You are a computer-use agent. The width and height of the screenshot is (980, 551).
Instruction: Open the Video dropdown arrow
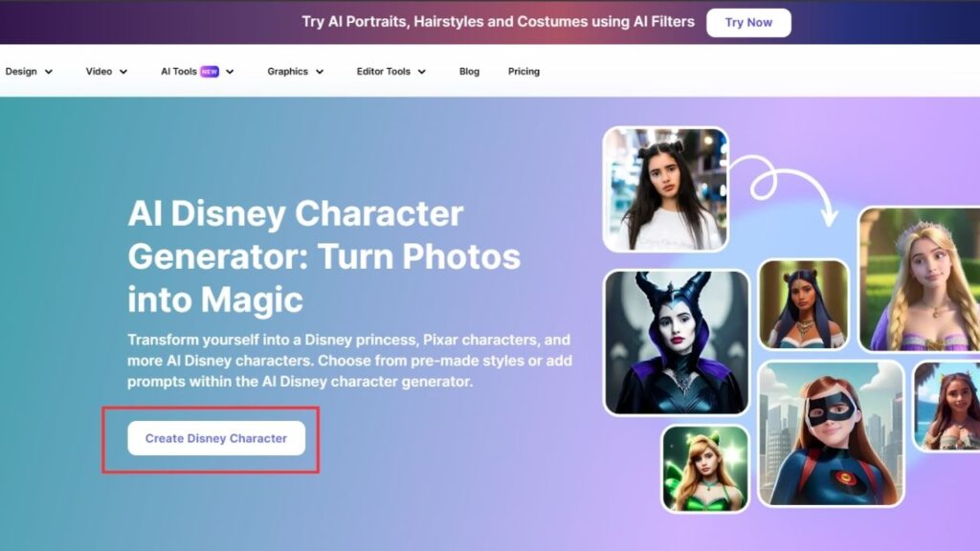point(123,72)
